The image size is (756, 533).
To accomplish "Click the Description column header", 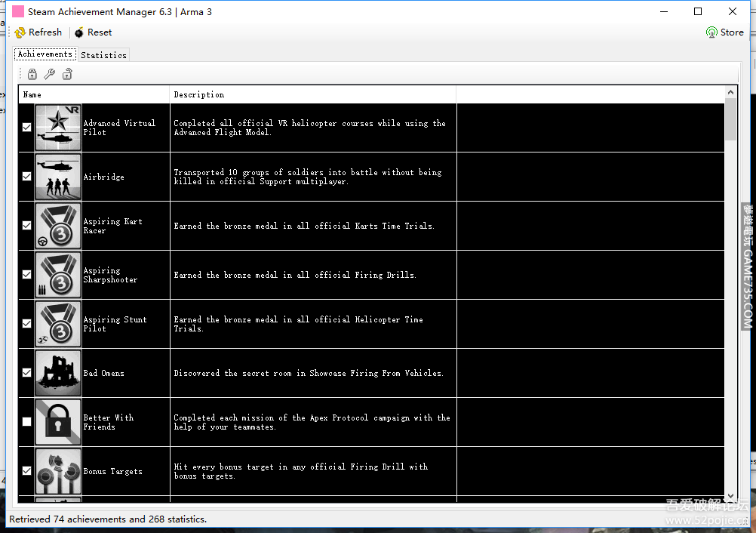I will pyautogui.click(x=313, y=95).
